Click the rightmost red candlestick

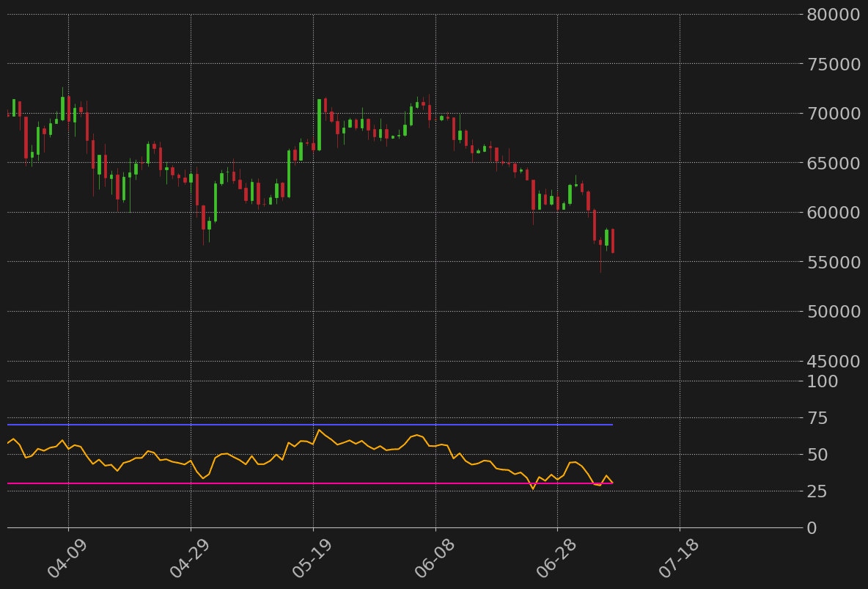[612, 241]
